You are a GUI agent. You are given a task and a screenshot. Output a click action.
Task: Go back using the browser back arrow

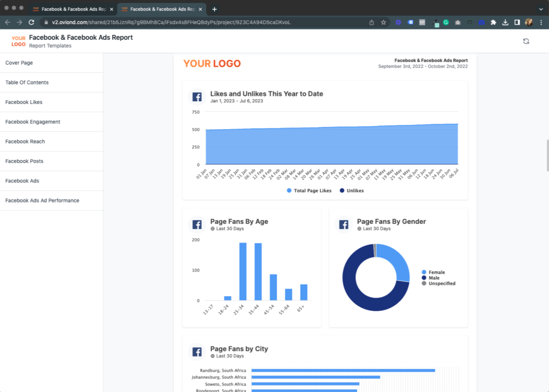pos(8,22)
